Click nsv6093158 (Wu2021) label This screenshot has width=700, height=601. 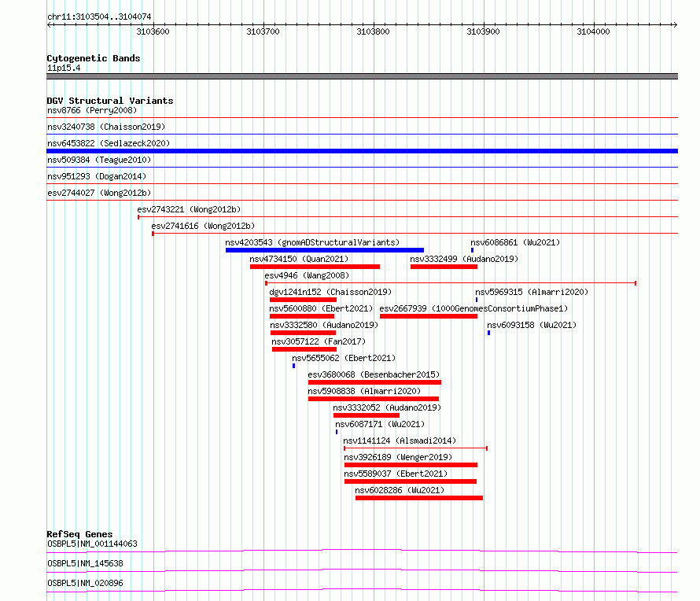pos(532,325)
